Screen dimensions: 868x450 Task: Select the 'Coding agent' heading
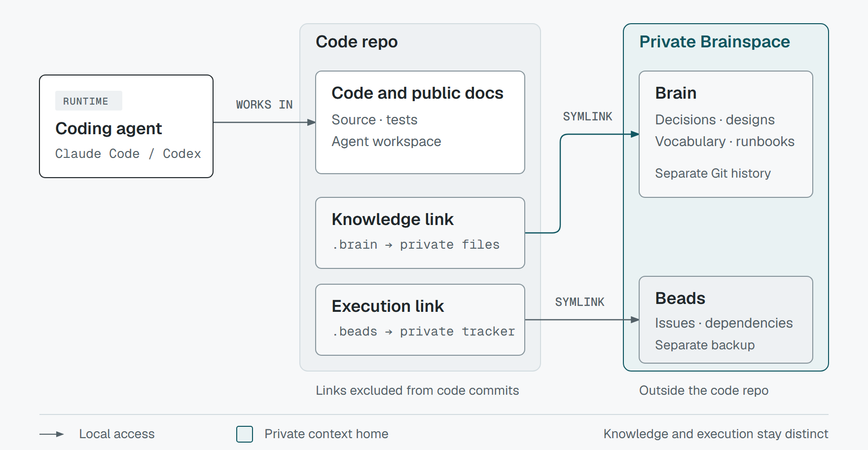108,129
